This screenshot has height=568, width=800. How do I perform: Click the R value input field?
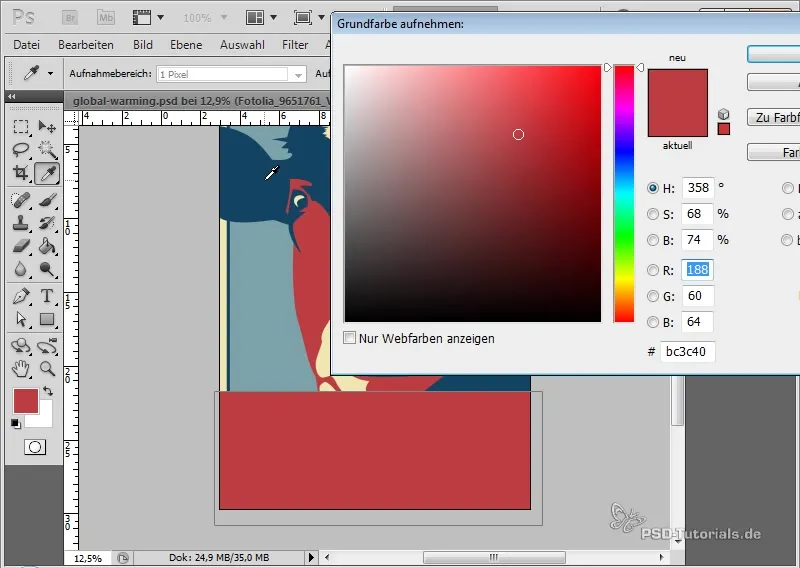(697, 269)
